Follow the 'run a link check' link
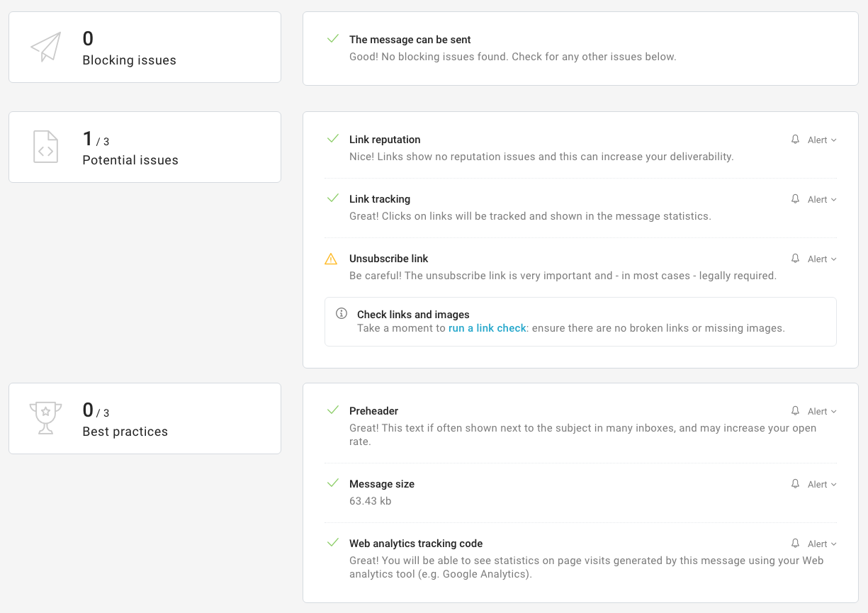 click(x=487, y=328)
